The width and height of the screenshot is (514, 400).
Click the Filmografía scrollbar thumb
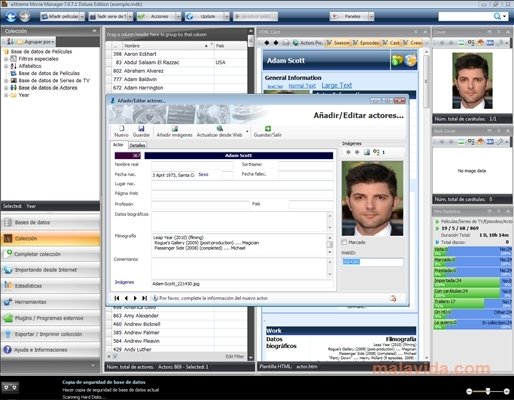329,244
